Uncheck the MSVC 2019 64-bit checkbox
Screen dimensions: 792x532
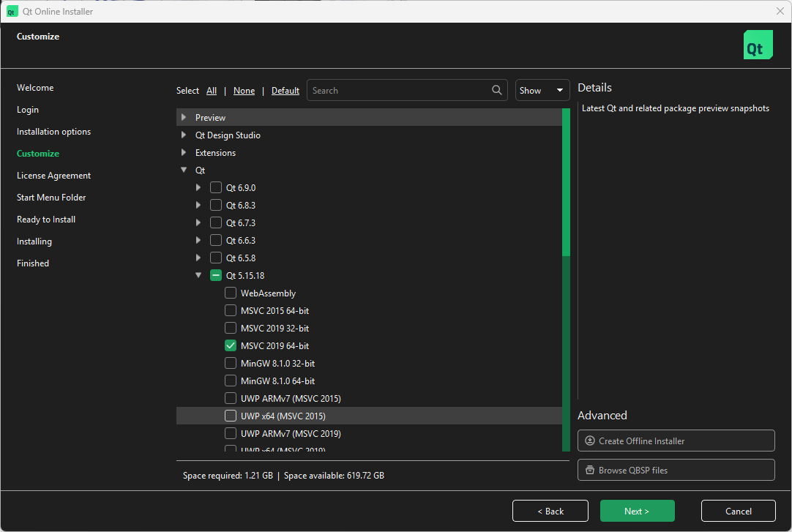[231, 345]
